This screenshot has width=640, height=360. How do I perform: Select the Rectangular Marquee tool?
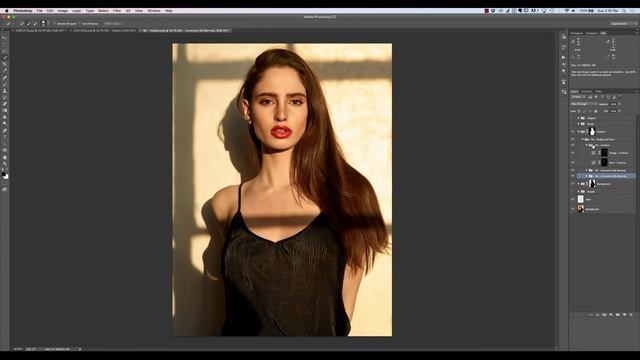coord(5,44)
